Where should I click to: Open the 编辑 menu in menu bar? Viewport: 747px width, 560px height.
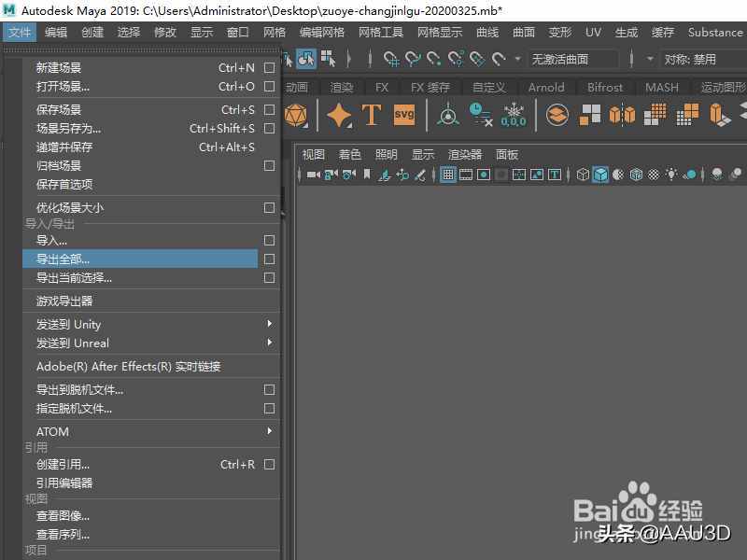click(56, 33)
